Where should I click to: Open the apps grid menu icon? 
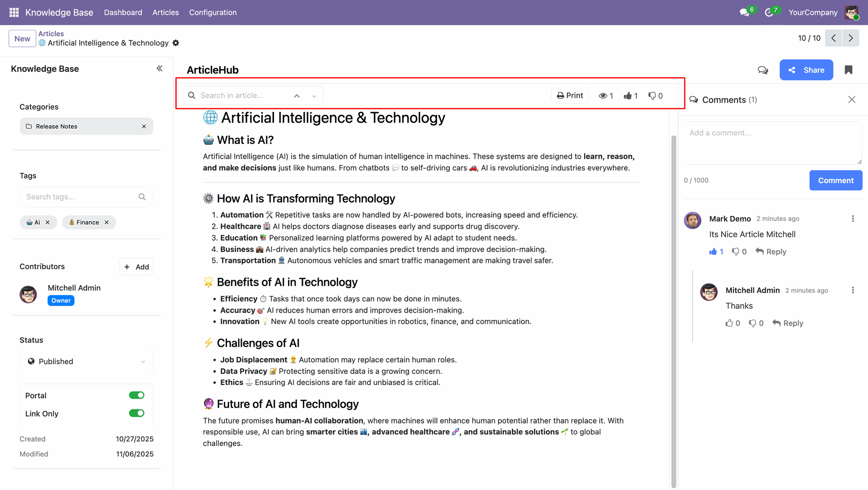coord(14,12)
